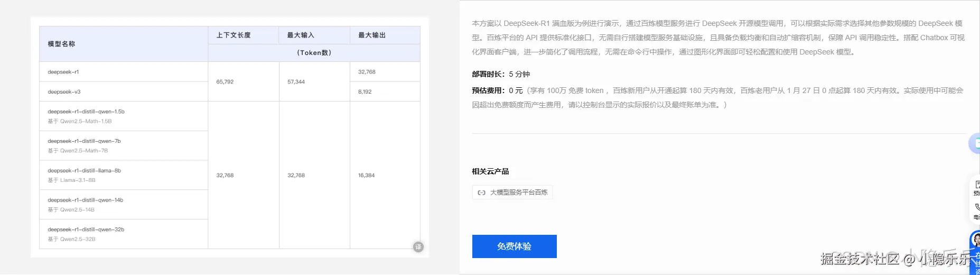Viewport: 980px width, 275px height.
Task: Select the deepseek-r1 row name
Action: pos(63,72)
